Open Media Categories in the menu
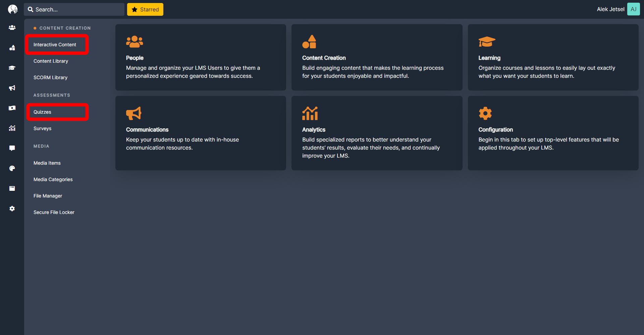Viewport: 644px width, 335px height. point(53,179)
